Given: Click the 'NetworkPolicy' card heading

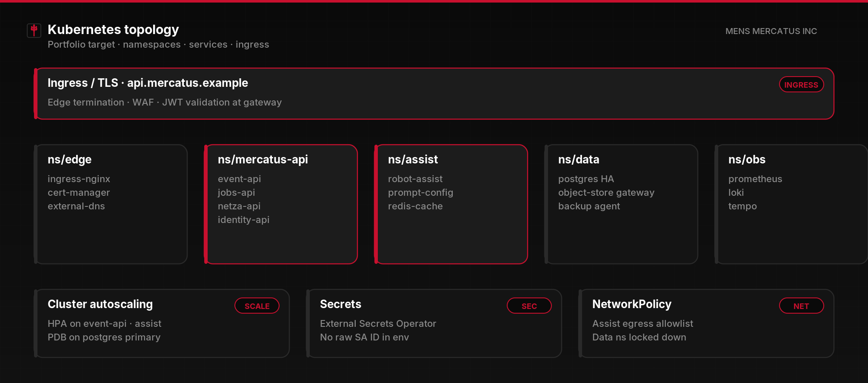Looking at the screenshot, I should (x=632, y=304).
